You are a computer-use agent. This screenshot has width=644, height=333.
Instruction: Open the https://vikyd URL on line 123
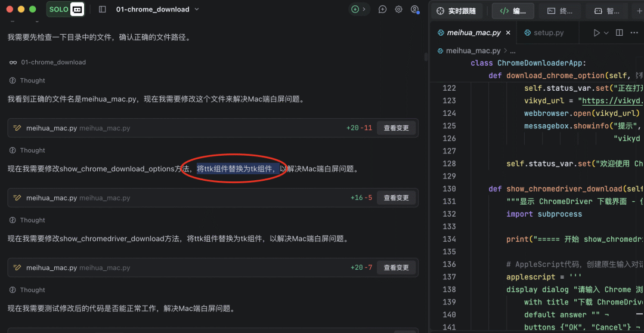click(611, 101)
